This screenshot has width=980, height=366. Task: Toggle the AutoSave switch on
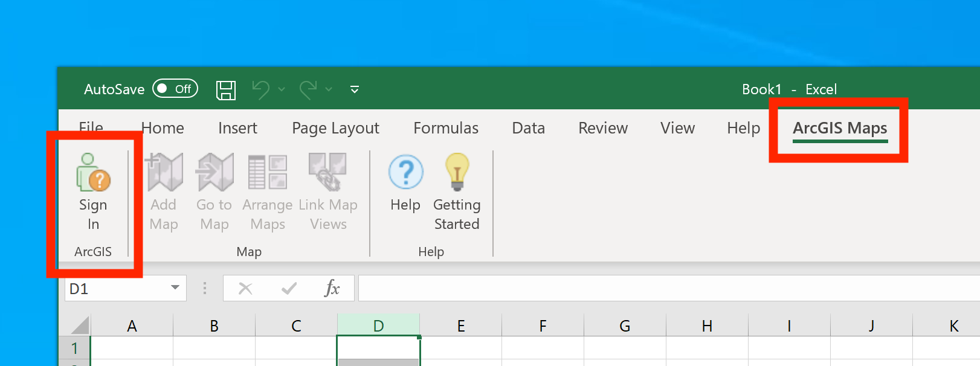175,89
